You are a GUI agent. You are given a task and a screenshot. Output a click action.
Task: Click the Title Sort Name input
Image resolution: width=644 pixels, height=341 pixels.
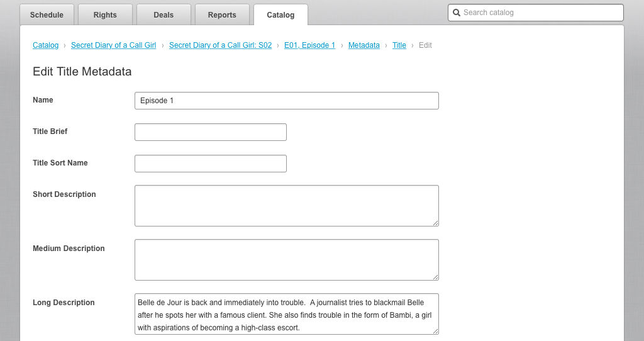211,164
